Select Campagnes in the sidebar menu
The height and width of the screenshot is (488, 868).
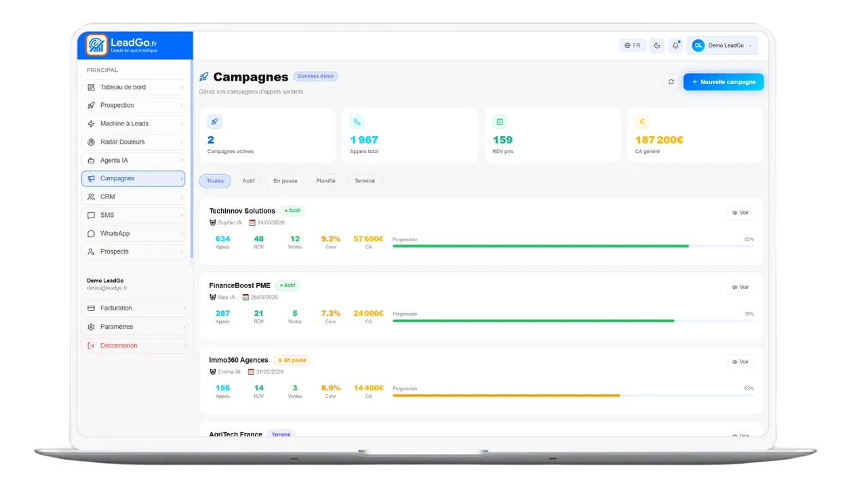(x=133, y=179)
